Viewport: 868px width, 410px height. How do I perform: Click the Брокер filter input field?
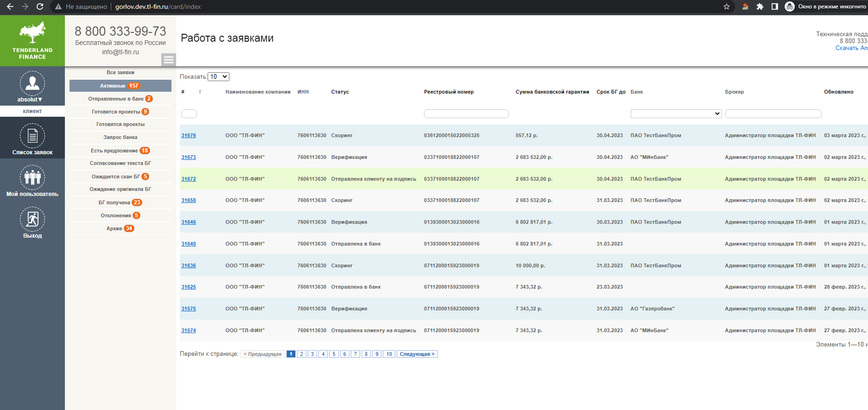pos(773,114)
